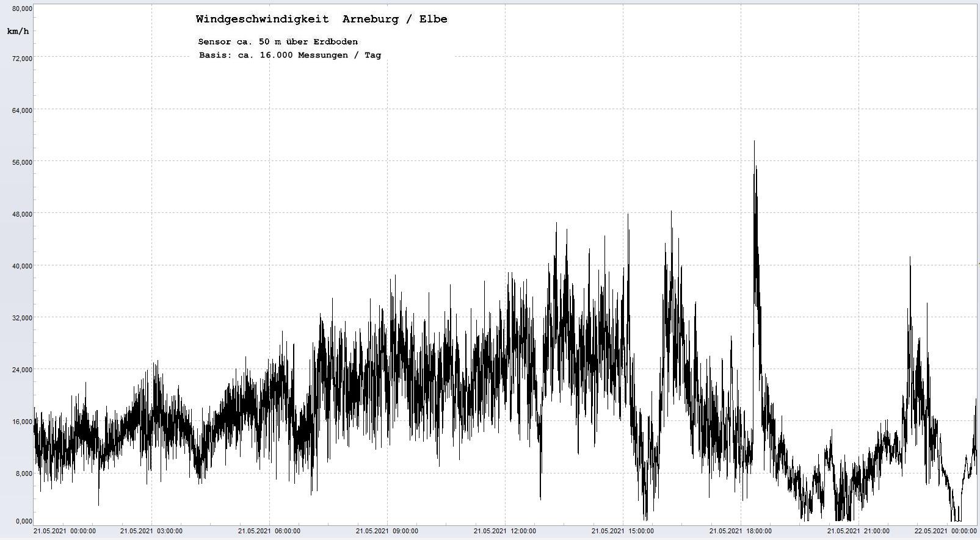
Task: Click the 21.05.2021 00:00:00 time label
Action: pos(65,531)
